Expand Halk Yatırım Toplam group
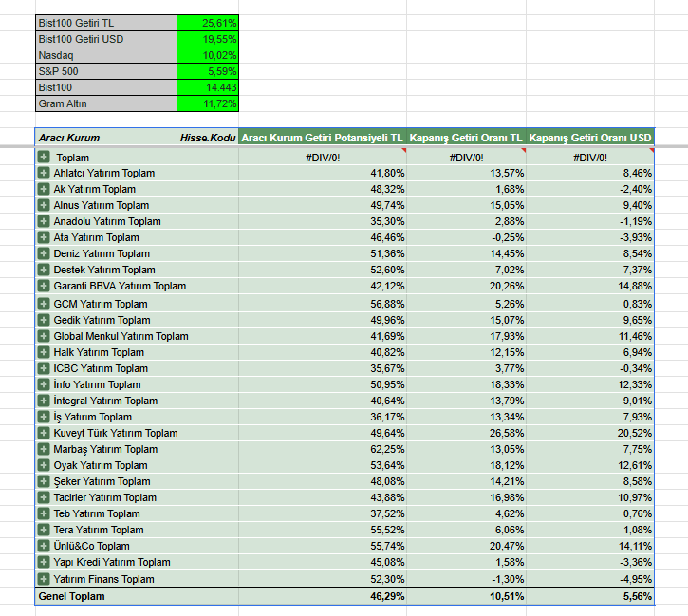Viewport: 688px width, 616px height. [44, 352]
